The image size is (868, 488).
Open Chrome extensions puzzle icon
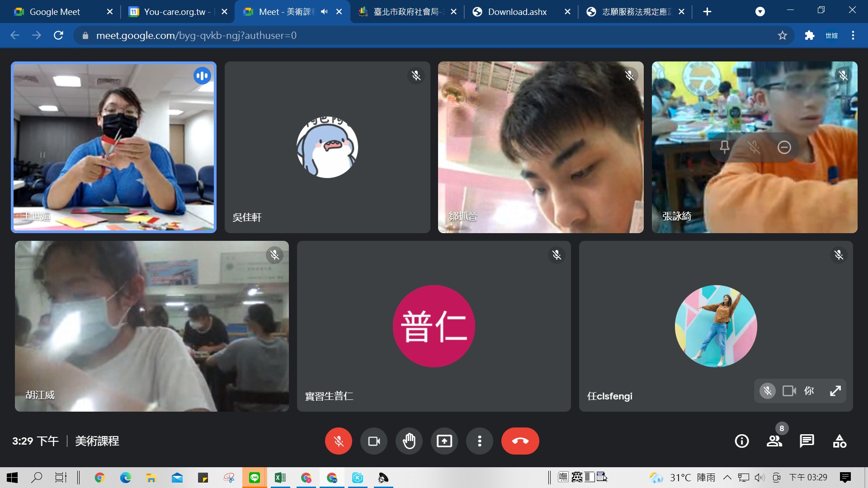810,35
